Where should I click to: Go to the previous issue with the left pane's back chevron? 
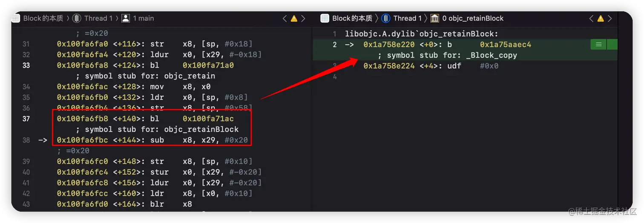(x=285, y=19)
